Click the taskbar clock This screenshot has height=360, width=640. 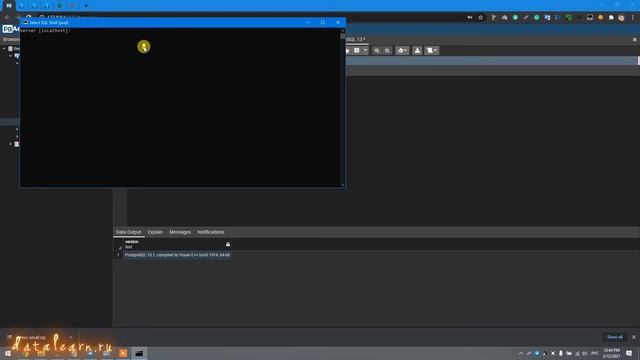(x=611, y=353)
